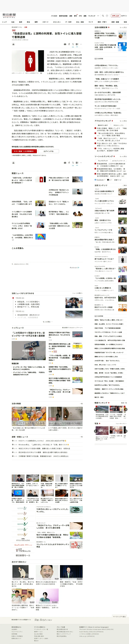Select はてなブックマーク social ranking tab
Viewport: 129px width, 644px height.
(x=118, y=161)
